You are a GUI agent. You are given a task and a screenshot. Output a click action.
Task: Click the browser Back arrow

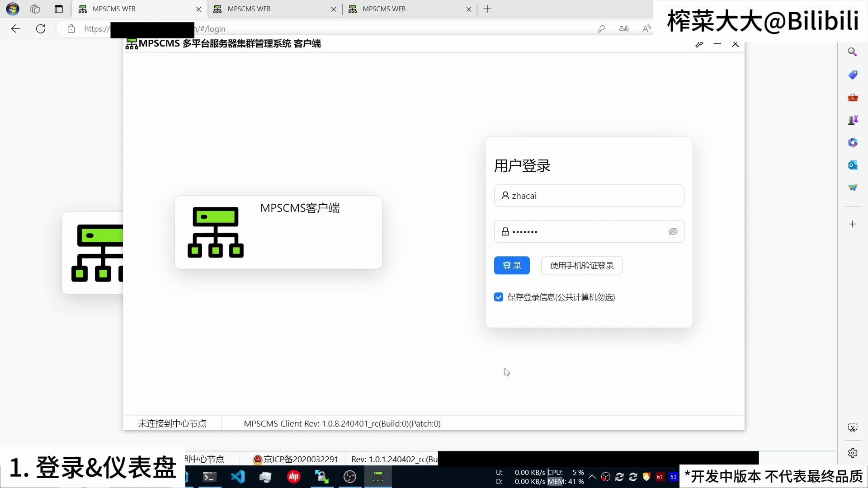coord(16,29)
